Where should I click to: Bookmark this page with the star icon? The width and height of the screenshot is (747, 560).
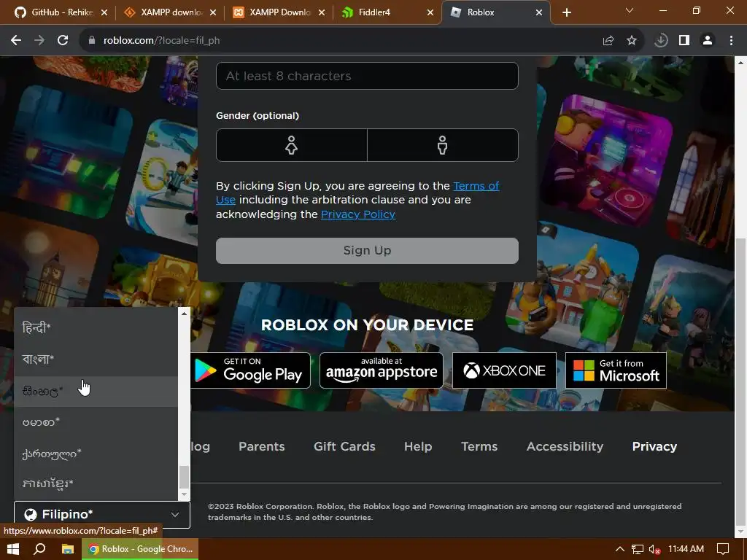632,41
